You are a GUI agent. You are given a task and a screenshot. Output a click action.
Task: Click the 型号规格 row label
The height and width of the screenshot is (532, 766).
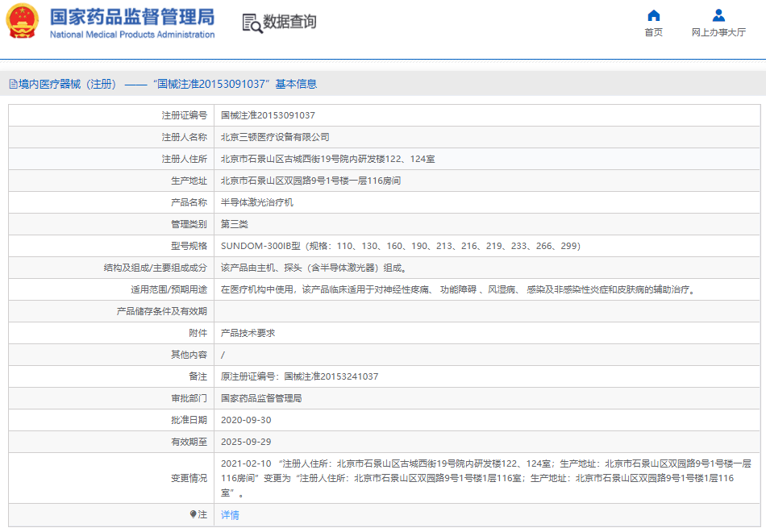point(189,246)
